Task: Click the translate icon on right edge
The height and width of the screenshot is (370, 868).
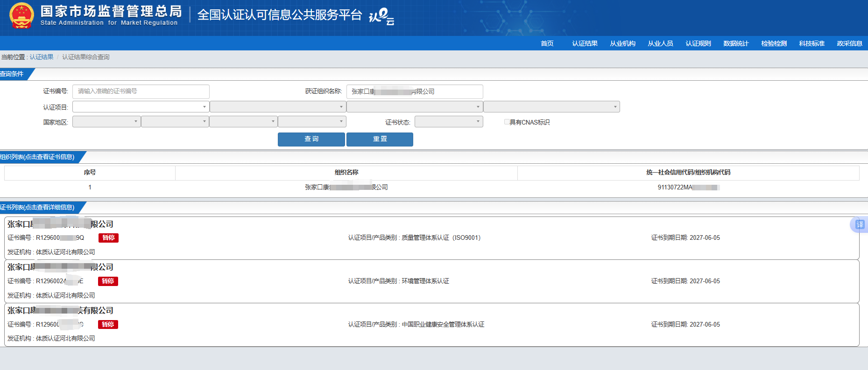Action: 860,224
